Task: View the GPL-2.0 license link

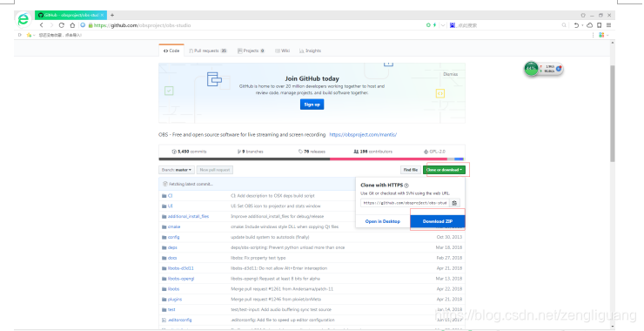Action: (434, 152)
